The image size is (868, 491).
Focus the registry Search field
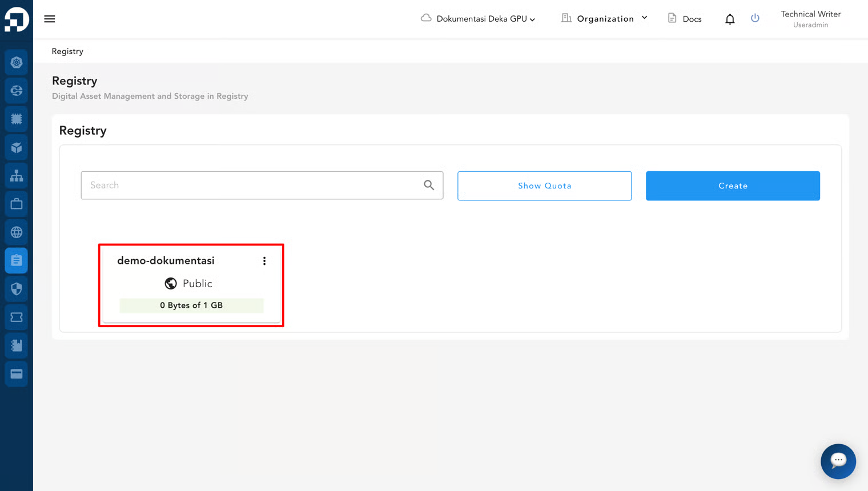262,185
